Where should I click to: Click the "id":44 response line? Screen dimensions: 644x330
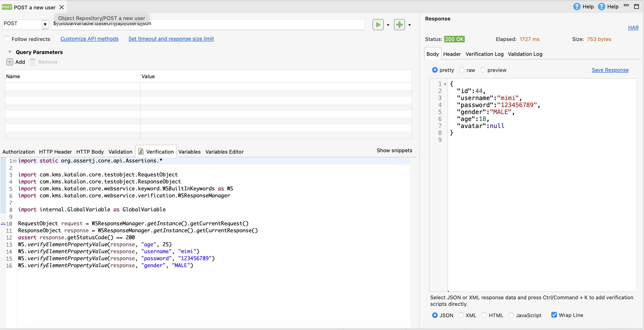click(471, 91)
